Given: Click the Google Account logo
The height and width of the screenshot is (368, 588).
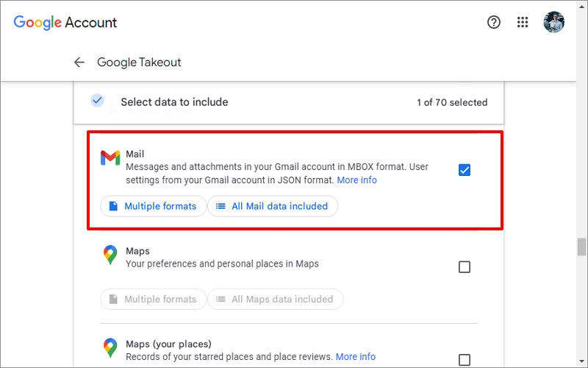Looking at the screenshot, I should coord(65,23).
